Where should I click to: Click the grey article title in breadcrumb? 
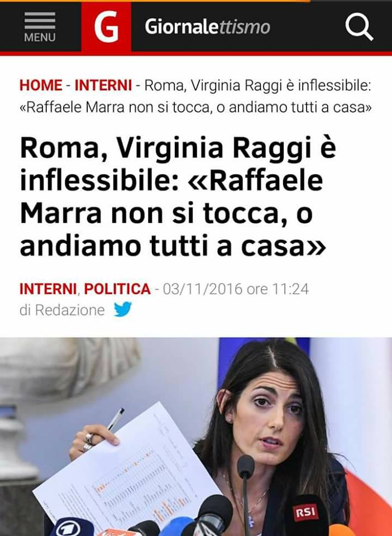[x=195, y=97]
